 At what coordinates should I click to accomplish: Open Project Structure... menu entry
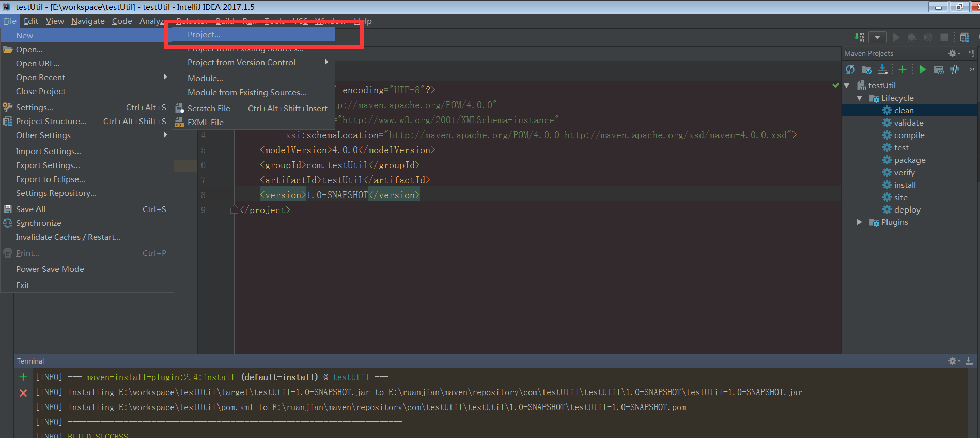point(87,121)
